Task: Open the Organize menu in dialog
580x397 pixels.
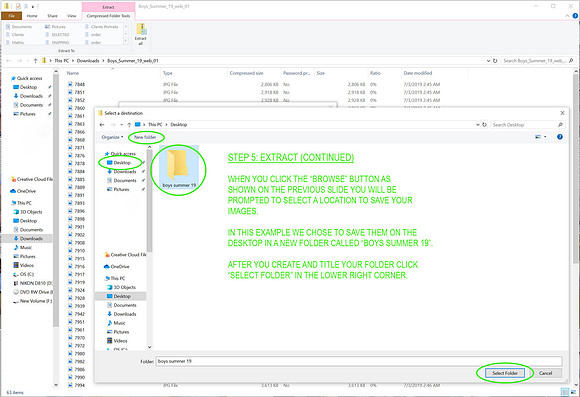Action: [x=112, y=137]
